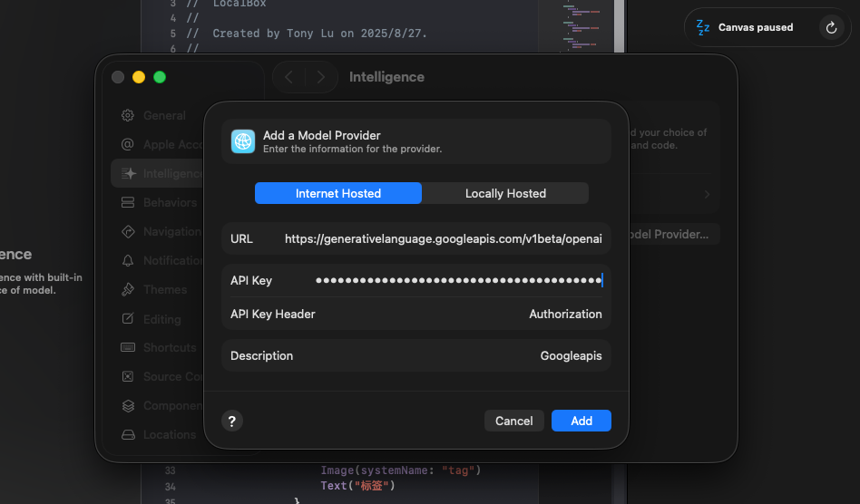This screenshot has height=504, width=860.
Task: Click the Locations drive icon in sidebar
Action: [128, 435]
